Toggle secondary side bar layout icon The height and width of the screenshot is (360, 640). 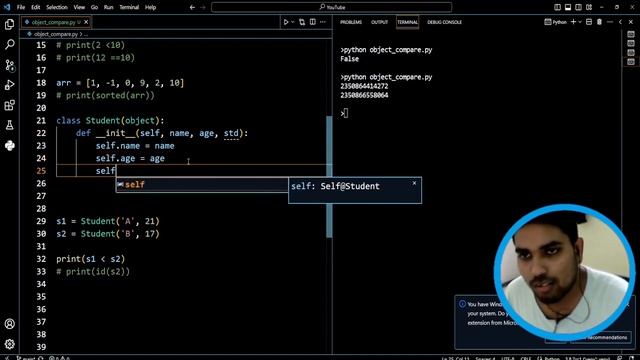click(x=578, y=7)
